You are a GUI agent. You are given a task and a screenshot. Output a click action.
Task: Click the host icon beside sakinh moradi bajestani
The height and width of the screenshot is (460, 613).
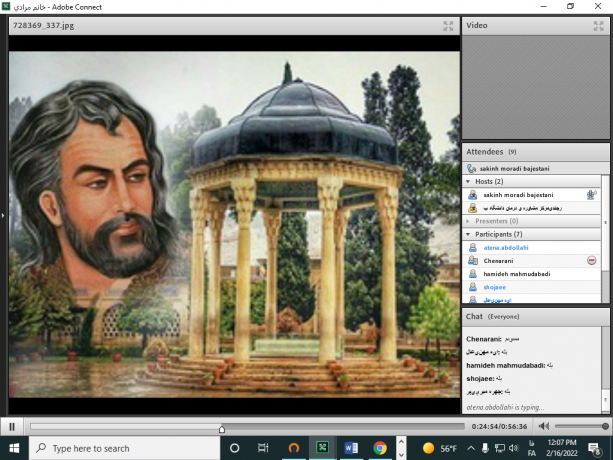pyautogui.click(x=473, y=195)
